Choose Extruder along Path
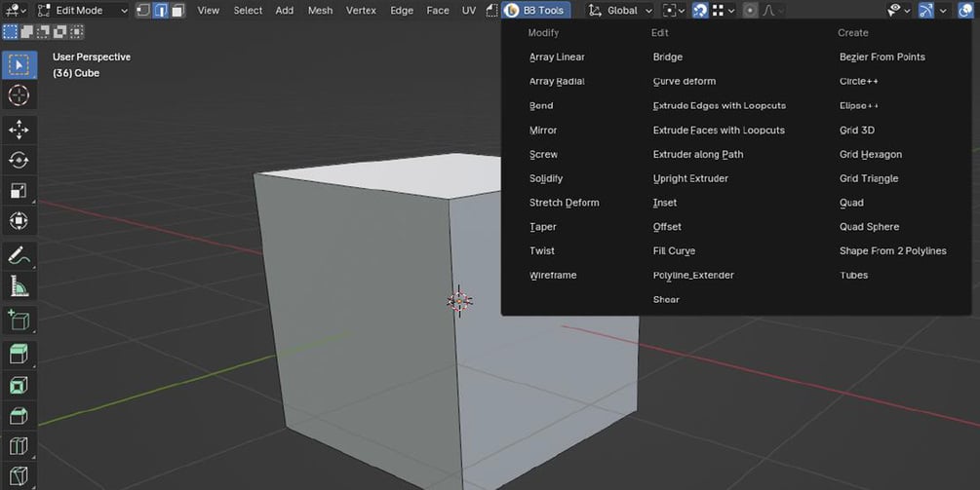980x490 pixels. (698, 154)
